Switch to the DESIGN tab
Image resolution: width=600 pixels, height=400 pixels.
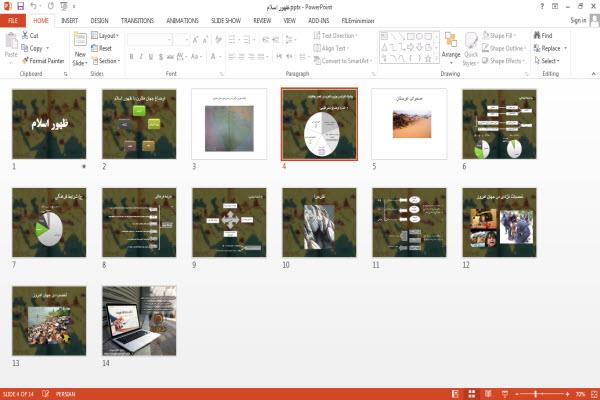(99, 21)
